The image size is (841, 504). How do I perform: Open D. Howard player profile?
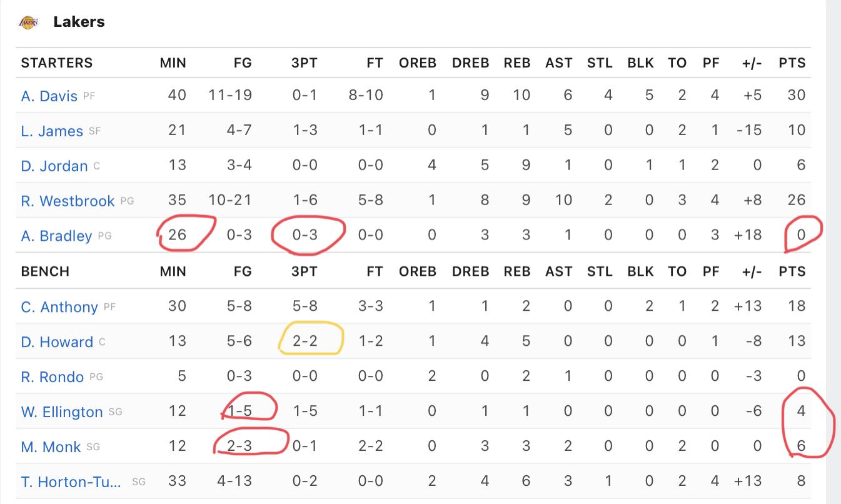point(57,341)
